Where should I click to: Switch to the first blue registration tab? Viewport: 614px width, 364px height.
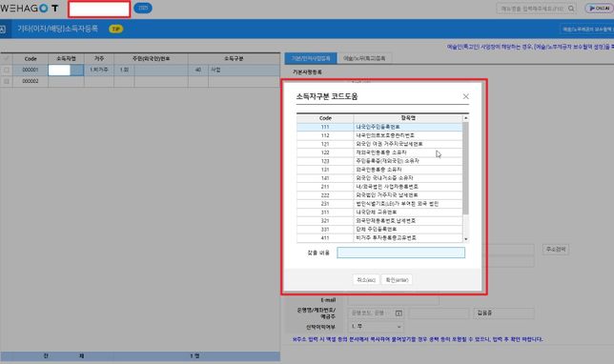click(311, 58)
